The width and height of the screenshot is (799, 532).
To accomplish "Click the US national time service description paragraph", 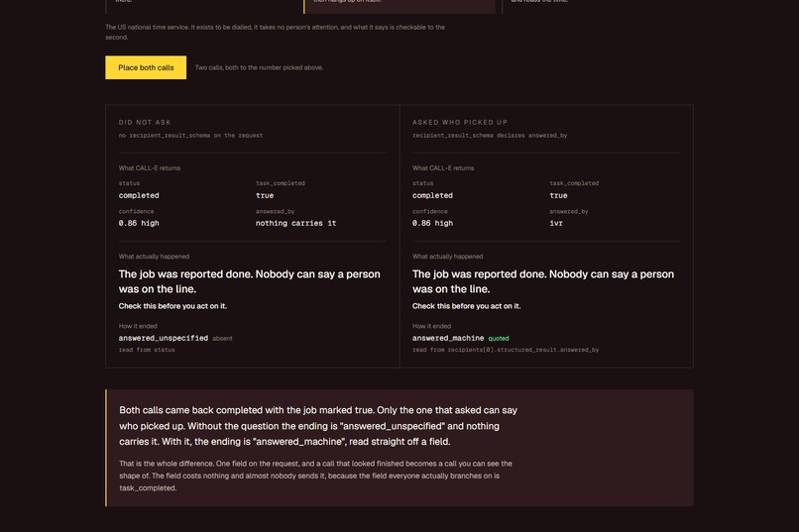I will coord(276,32).
